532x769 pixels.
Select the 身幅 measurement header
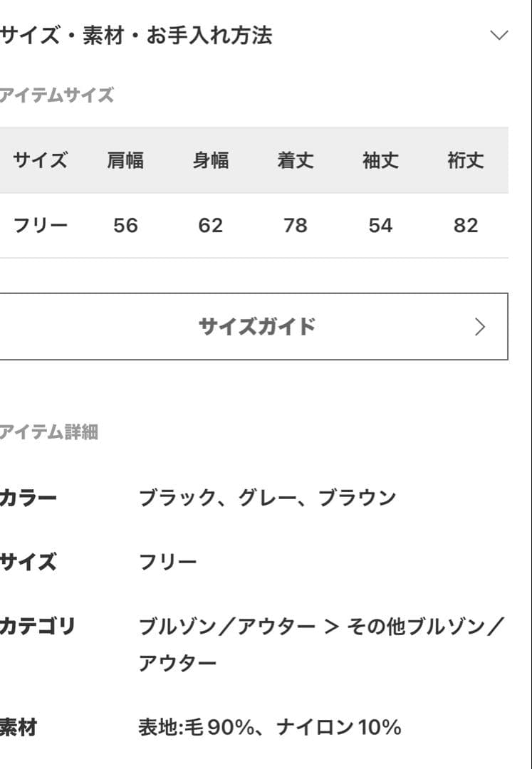210,160
